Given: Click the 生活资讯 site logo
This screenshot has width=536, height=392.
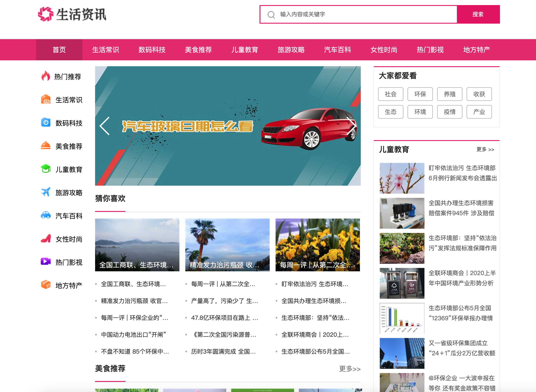Looking at the screenshot, I should point(72,14).
